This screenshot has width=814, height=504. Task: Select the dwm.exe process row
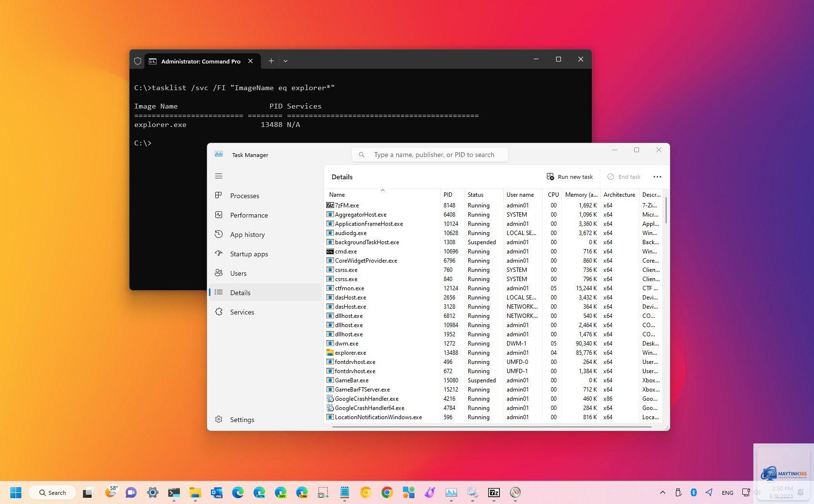[494, 344]
